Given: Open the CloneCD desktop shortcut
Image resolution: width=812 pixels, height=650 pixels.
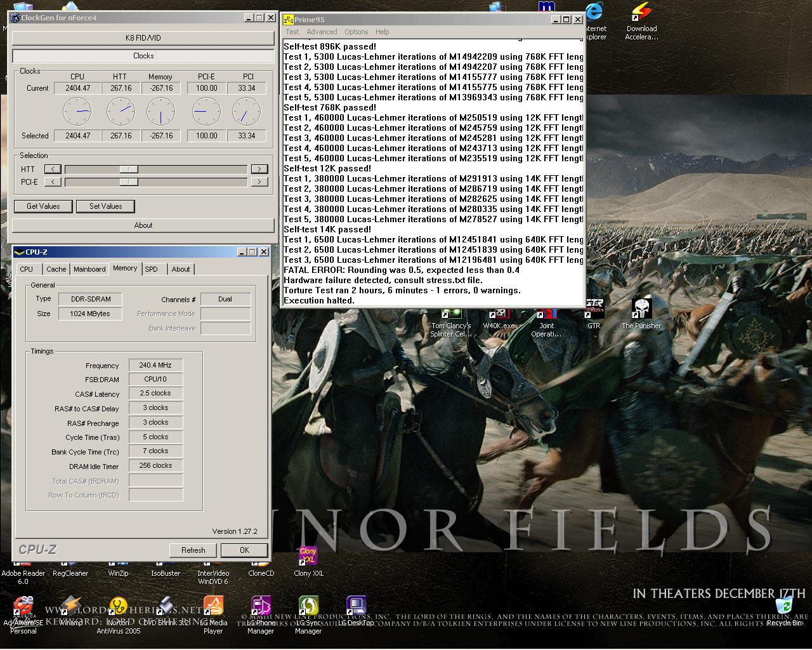Looking at the screenshot, I should coord(261,569).
